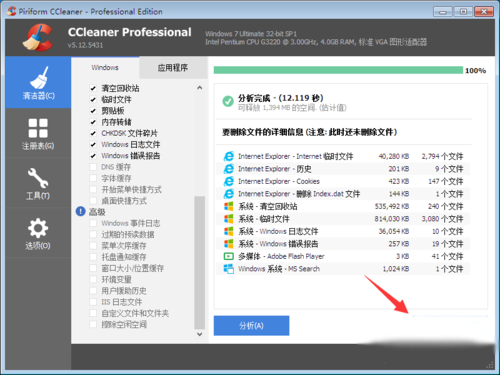Click the title bar CCleaner icon
The height and width of the screenshot is (375, 500).
(12, 11)
